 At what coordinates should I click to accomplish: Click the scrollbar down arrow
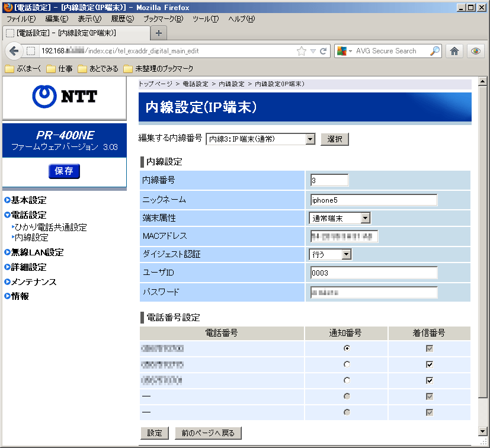tap(482, 431)
